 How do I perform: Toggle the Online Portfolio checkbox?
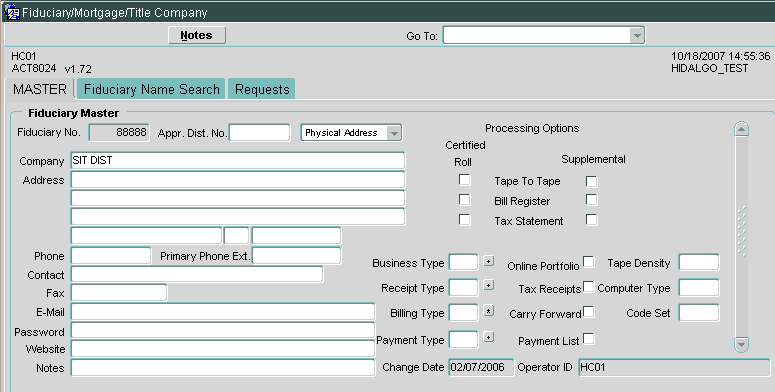(589, 262)
